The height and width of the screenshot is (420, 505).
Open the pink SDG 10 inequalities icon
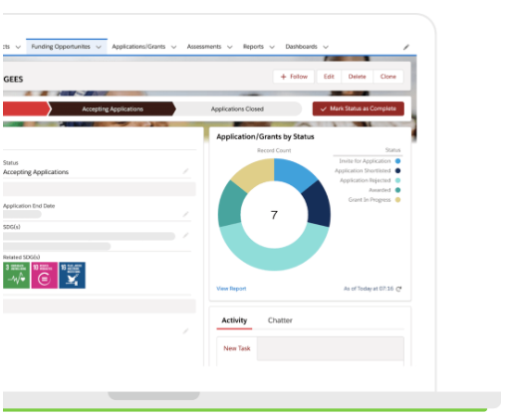tap(44, 276)
